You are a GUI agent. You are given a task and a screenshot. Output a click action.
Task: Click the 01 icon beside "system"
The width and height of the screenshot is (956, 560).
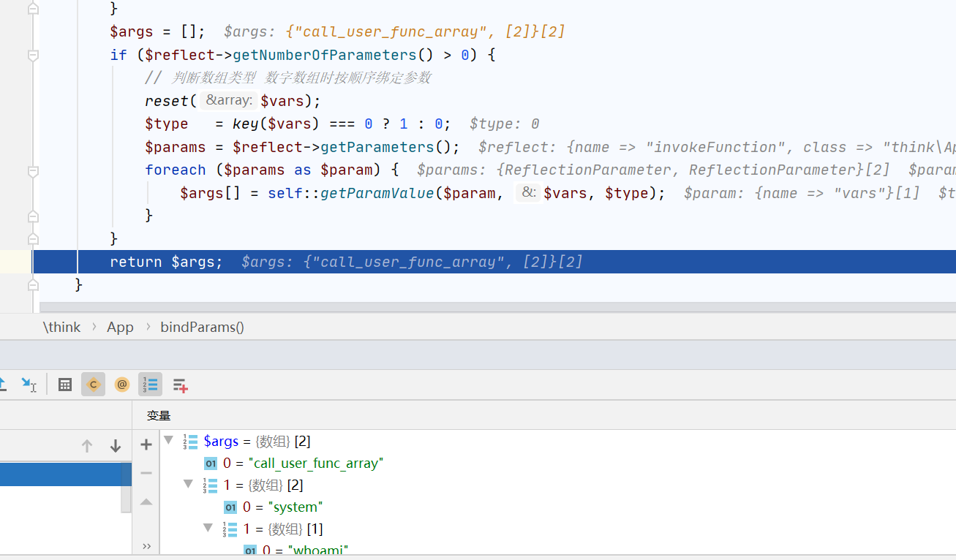[x=230, y=507]
